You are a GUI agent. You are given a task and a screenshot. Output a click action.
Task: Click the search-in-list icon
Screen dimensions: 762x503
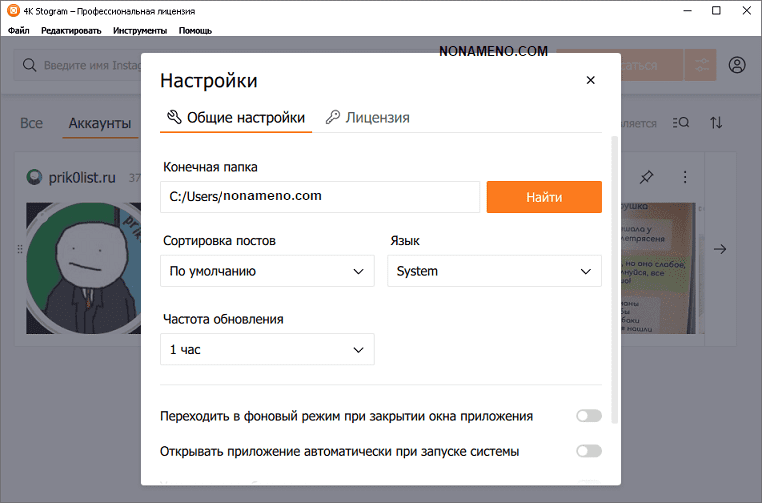(681, 123)
